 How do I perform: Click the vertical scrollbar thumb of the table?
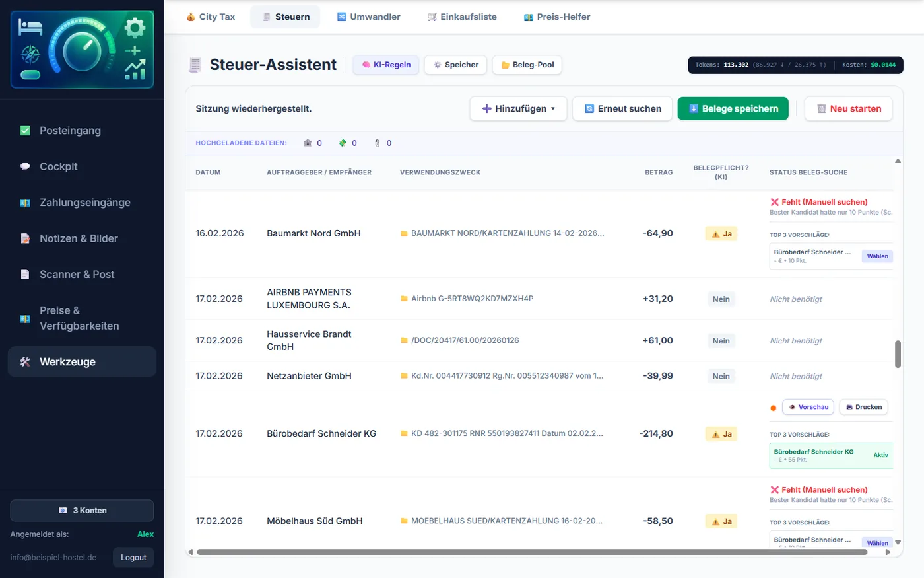click(x=898, y=354)
